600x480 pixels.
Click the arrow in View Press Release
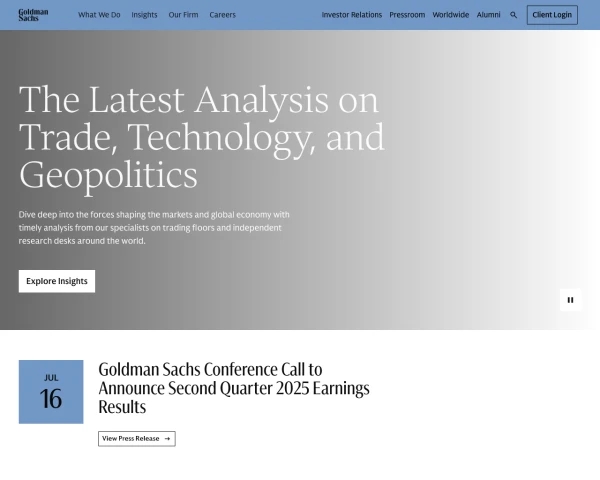pyautogui.click(x=167, y=439)
